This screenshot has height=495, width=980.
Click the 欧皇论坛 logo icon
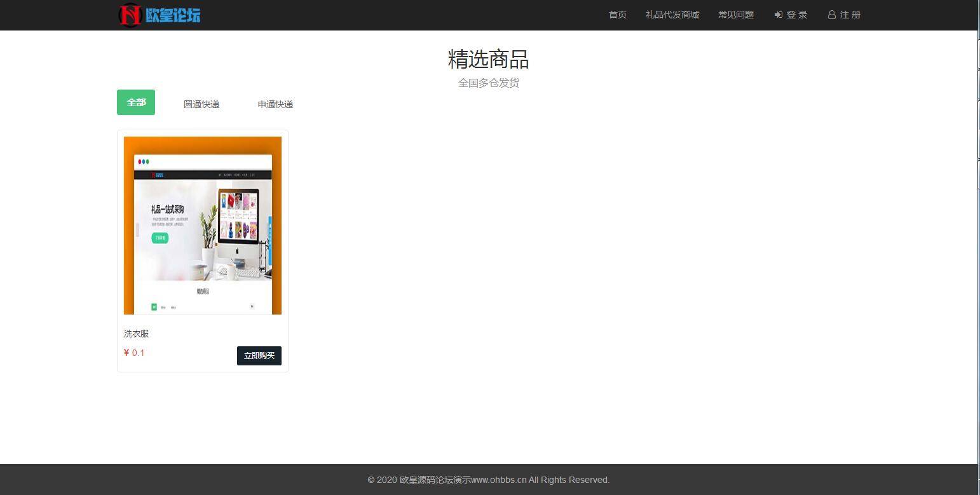pyautogui.click(x=130, y=15)
